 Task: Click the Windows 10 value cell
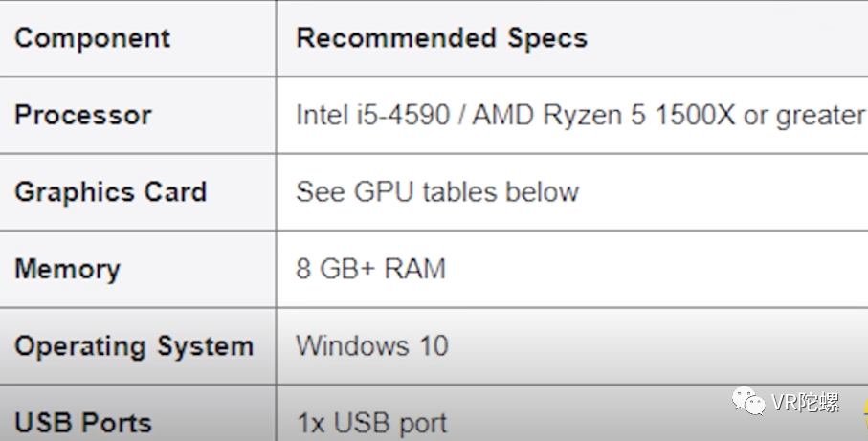(572, 346)
